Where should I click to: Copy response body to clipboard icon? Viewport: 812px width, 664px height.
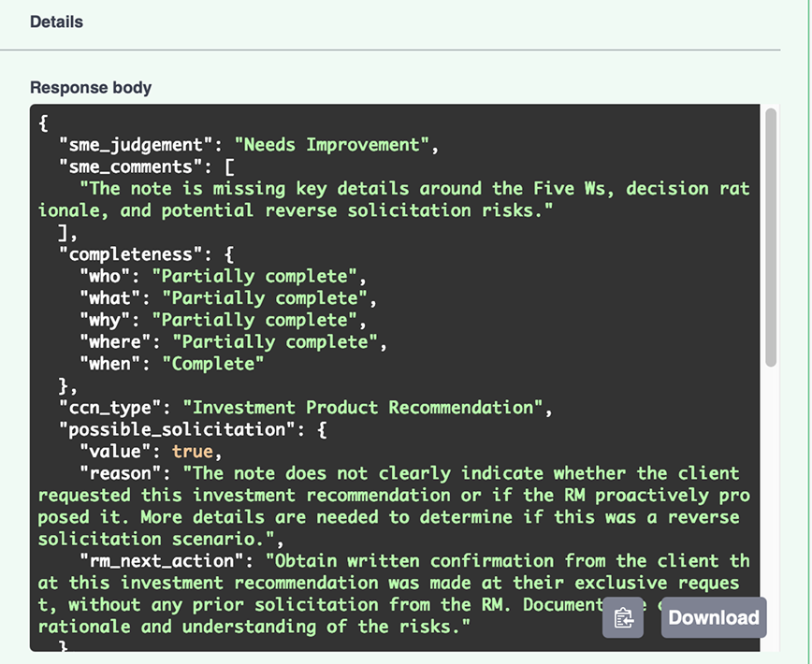[623, 617]
